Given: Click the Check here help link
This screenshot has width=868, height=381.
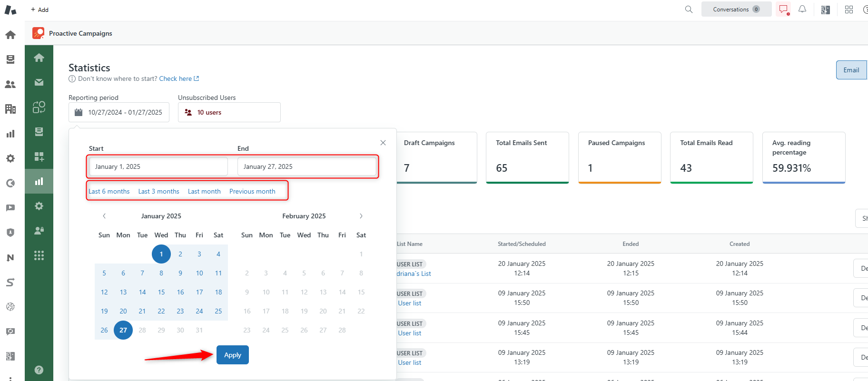Looking at the screenshot, I should [179, 78].
